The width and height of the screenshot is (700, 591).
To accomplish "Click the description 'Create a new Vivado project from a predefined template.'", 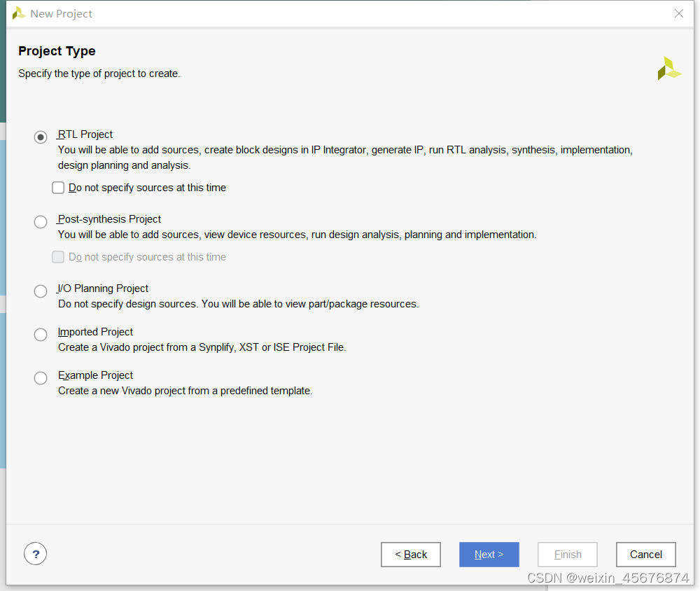I will click(185, 391).
